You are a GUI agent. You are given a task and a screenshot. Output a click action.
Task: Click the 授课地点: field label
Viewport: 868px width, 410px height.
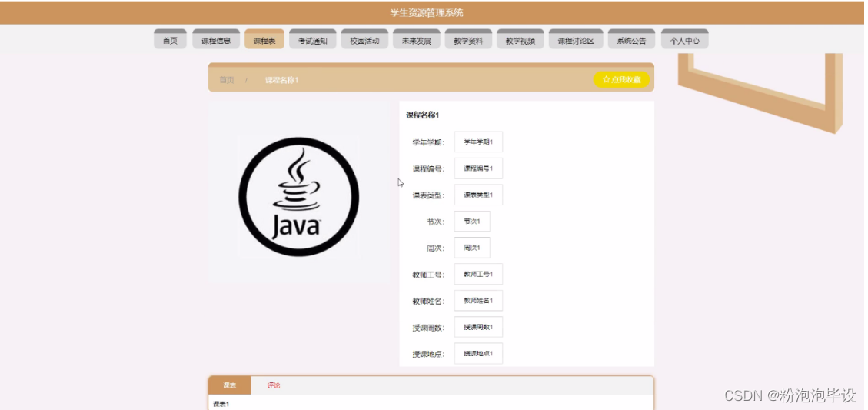(428, 354)
